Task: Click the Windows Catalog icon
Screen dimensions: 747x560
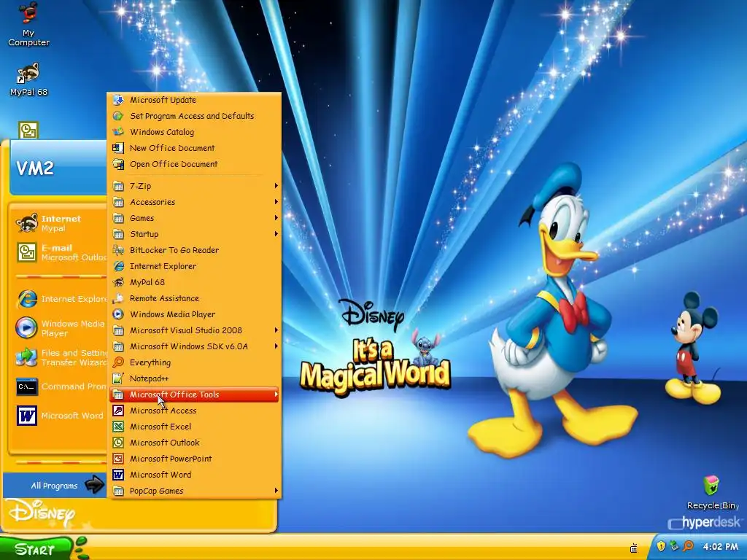Action: tap(118, 132)
